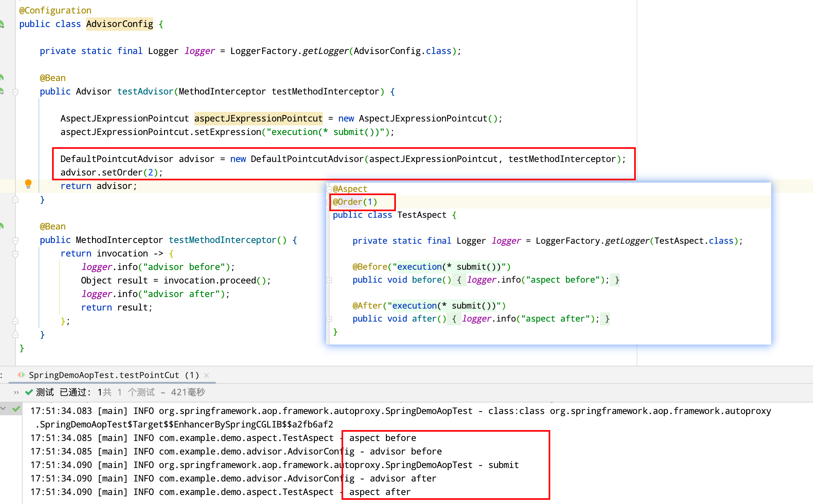Click the yellow light bulb intention icon
813x504 pixels.
click(x=28, y=184)
